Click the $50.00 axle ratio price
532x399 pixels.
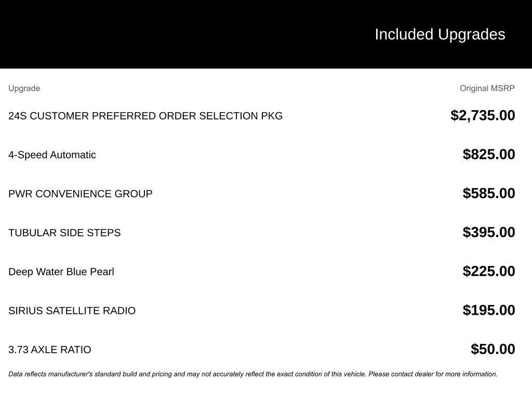click(493, 349)
